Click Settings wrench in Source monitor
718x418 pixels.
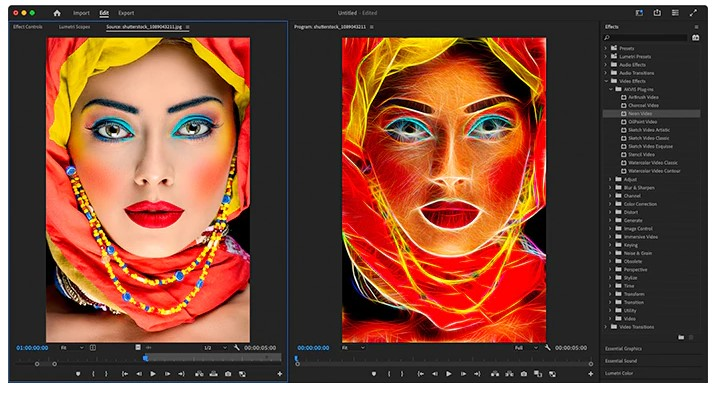coord(237,348)
